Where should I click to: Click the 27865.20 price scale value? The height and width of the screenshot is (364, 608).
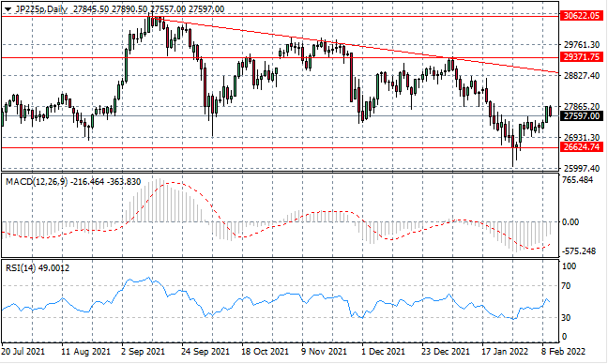pos(582,106)
